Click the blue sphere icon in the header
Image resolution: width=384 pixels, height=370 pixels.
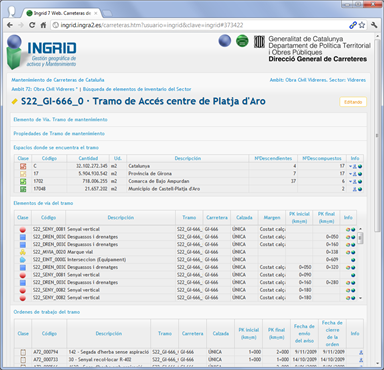click(225, 41)
